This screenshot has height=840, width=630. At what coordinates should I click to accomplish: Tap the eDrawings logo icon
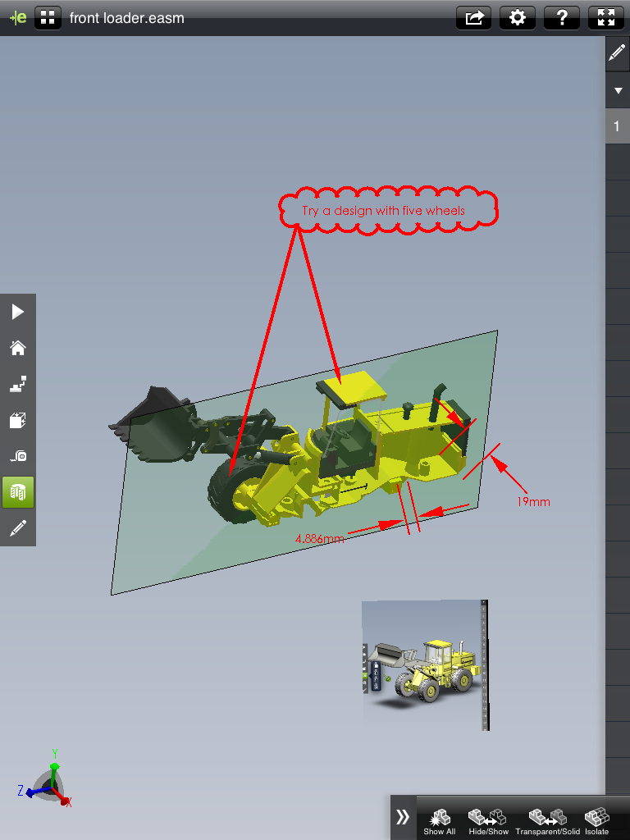pos(18,18)
